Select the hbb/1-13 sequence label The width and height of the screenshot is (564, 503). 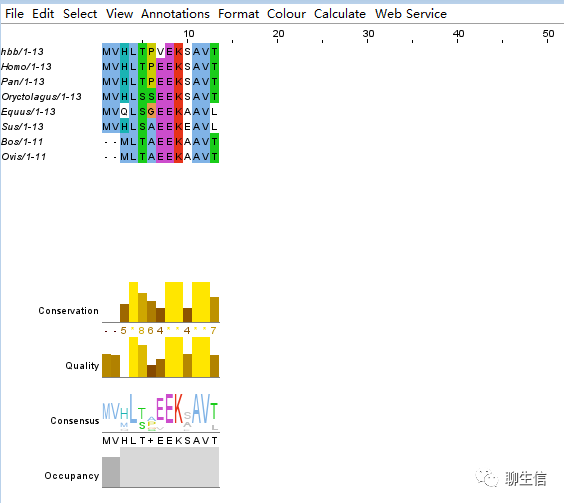pos(22,52)
